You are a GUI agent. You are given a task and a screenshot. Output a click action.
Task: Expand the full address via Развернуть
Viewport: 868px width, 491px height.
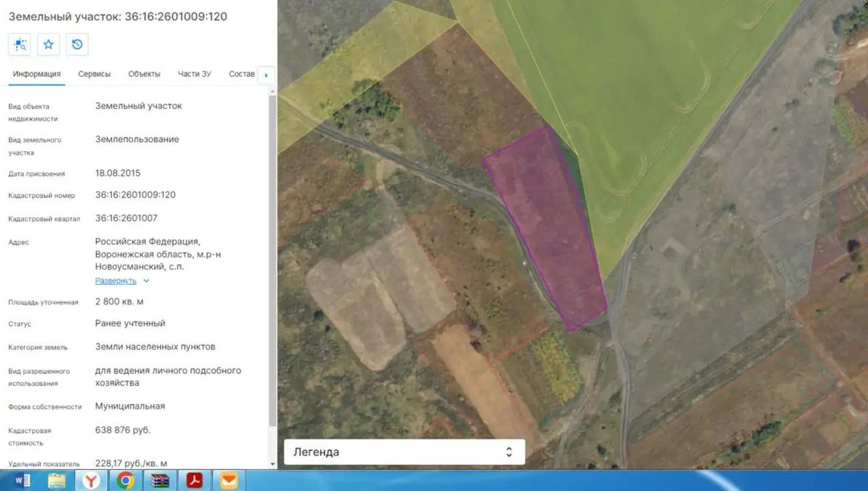click(116, 281)
